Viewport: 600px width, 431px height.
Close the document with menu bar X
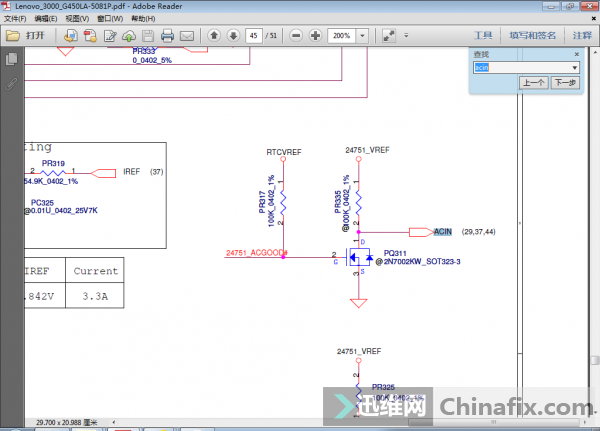593,18
